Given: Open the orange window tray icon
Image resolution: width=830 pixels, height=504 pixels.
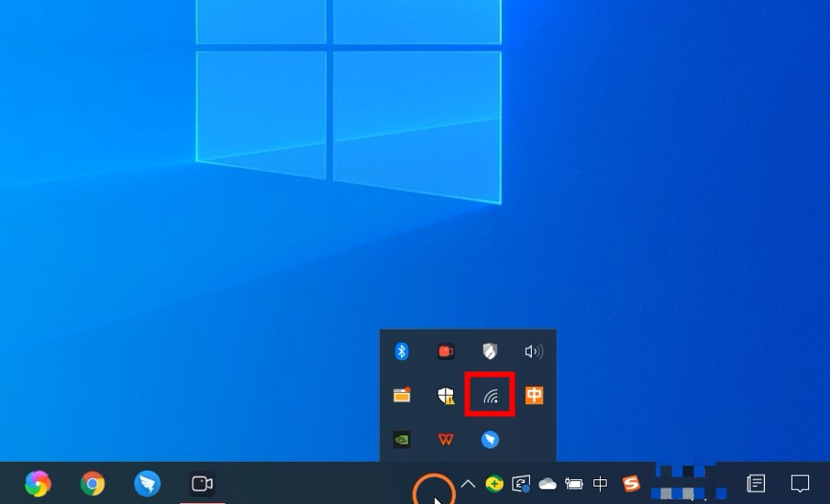Looking at the screenshot, I should tap(402, 395).
